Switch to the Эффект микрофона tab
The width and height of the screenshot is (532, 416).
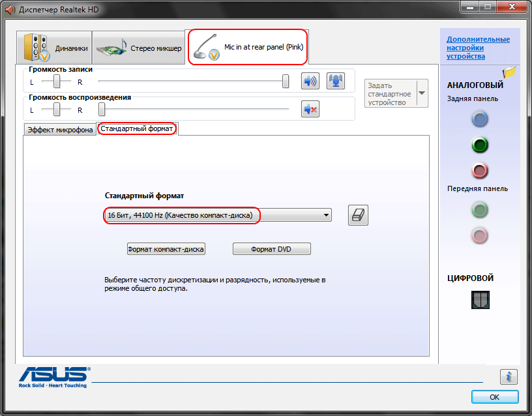click(x=59, y=129)
